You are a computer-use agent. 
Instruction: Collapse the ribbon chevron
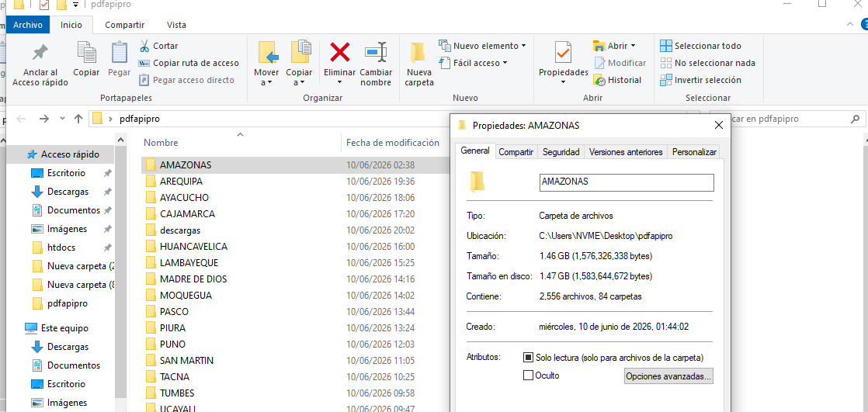pyautogui.click(x=850, y=24)
